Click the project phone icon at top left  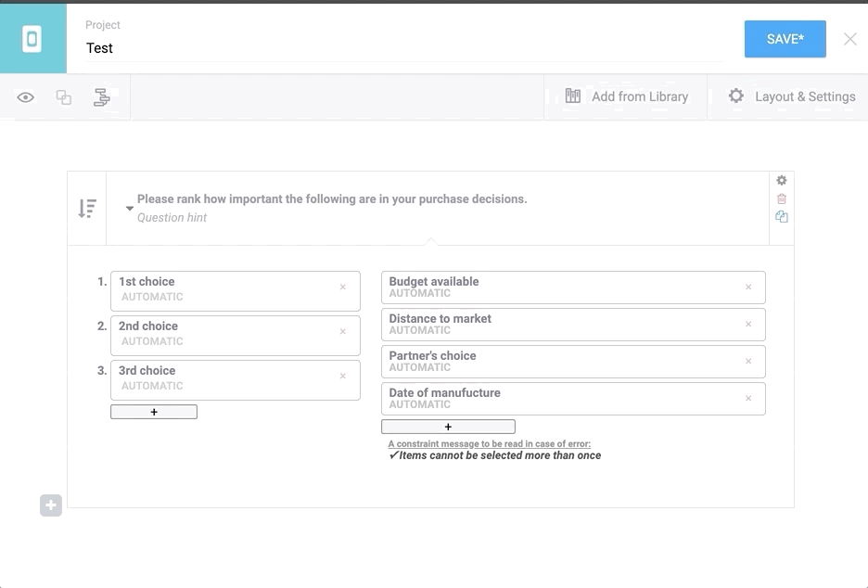pos(32,39)
